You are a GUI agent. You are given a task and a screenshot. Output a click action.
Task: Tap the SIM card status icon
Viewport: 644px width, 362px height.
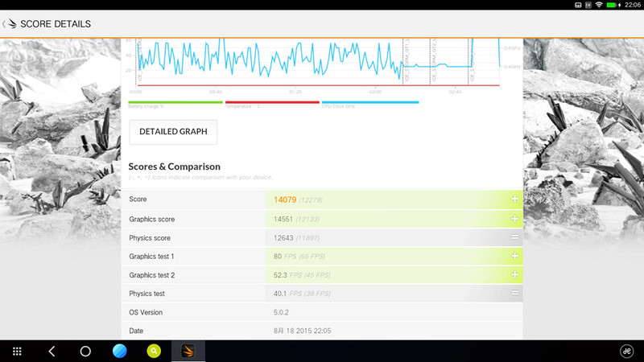click(588, 5)
